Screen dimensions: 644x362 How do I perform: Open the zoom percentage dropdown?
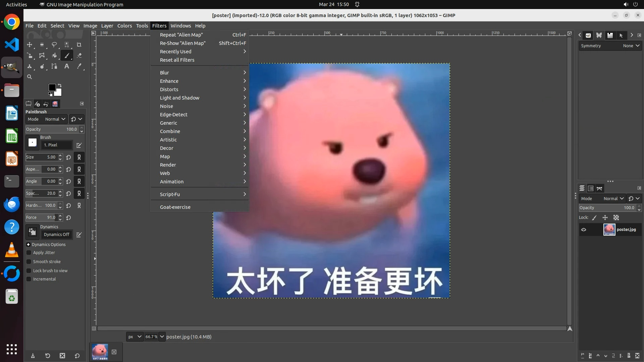162,337
